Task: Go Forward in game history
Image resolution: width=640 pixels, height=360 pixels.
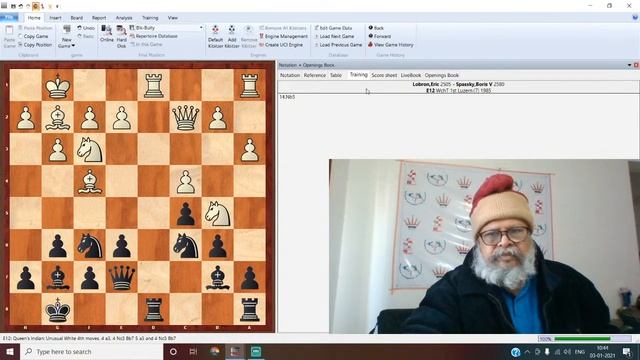Action: pos(380,36)
